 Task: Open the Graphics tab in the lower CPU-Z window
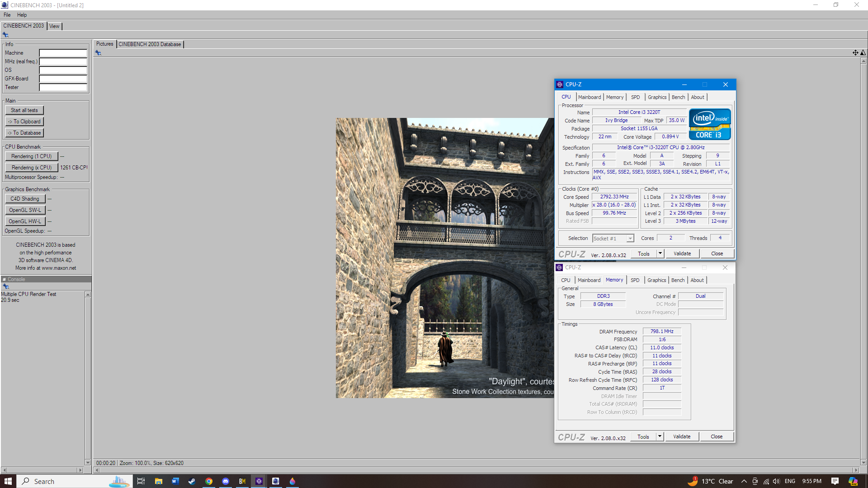click(656, 280)
